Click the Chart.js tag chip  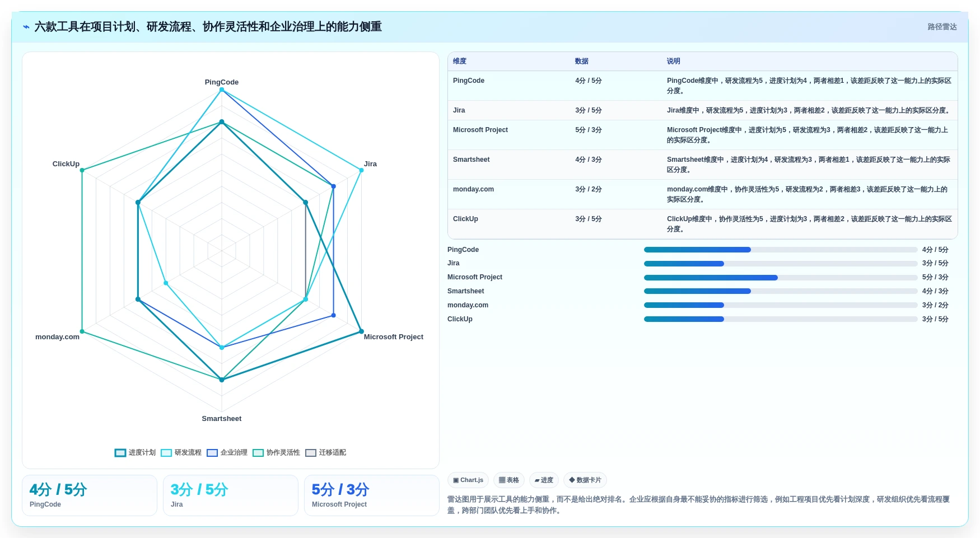pos(468,480)
